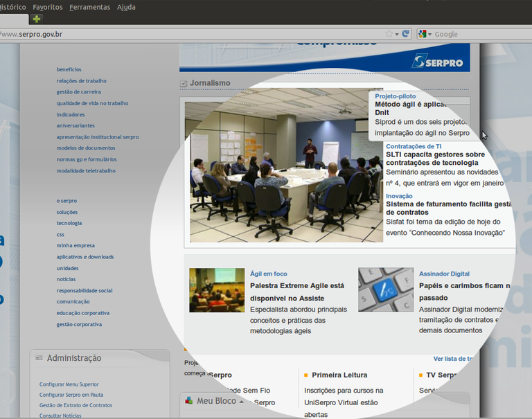Image resolution: width=532 pixels, height=419 pixels.
Task: Click the Ágil em foco category label
Action: click(268, 274)
